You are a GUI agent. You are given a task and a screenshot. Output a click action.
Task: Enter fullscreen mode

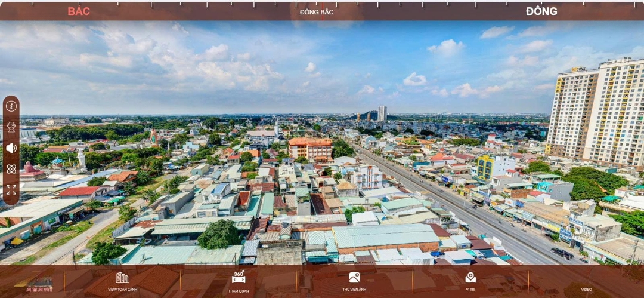coord(11,190)
